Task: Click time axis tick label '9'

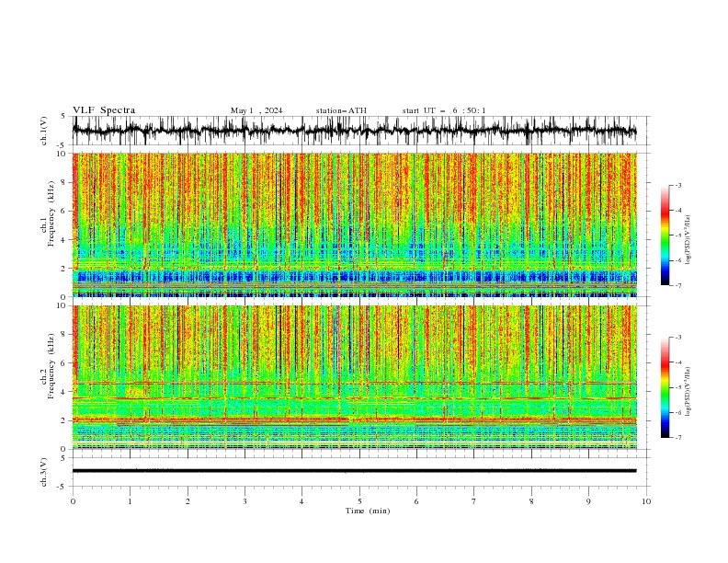Action: [588, 501]
